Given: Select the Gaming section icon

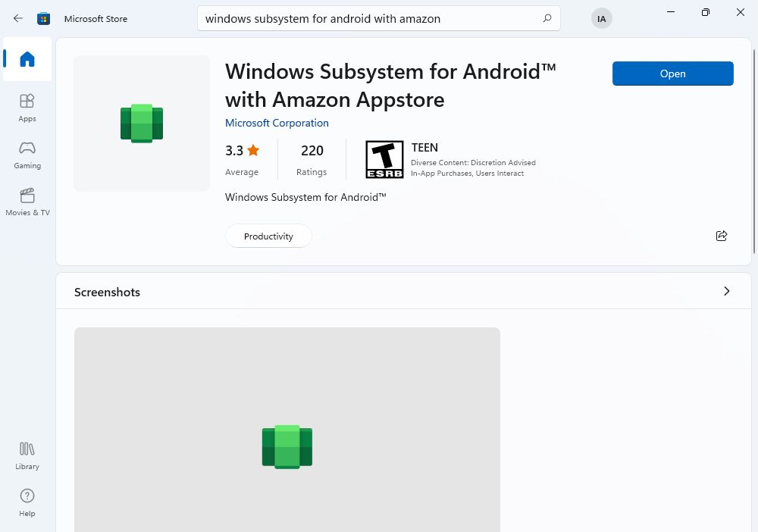Looking at the screenshot, I should (27, 155).
